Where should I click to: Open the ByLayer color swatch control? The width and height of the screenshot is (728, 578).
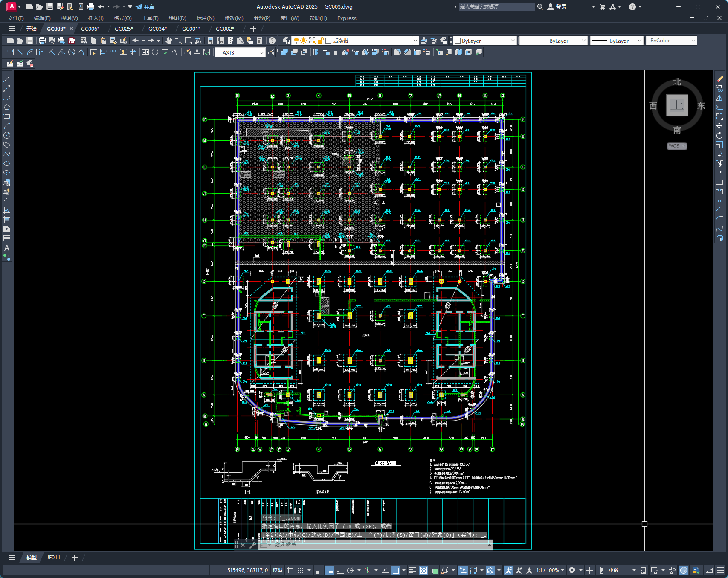485,41
